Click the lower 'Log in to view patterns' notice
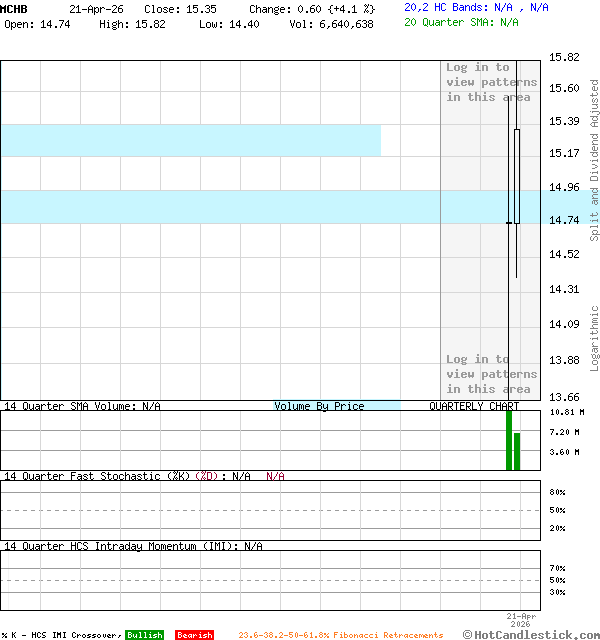Screen dimensions: 600x640 (491, 374)
